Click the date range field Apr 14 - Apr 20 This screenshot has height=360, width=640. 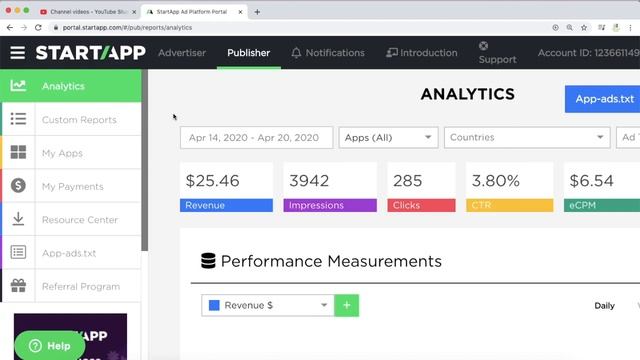coord(256,138)
